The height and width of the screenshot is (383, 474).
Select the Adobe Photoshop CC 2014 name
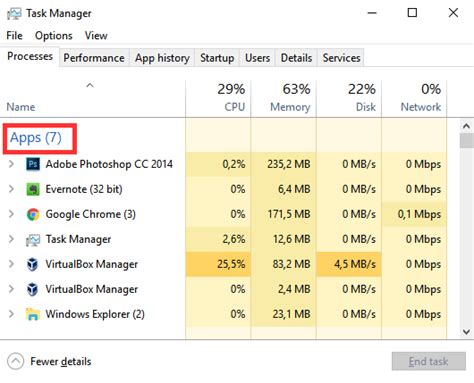109,164
